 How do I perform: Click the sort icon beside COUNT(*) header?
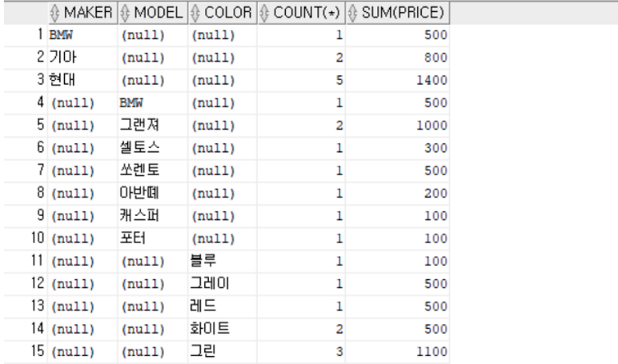tap(264, 13)
